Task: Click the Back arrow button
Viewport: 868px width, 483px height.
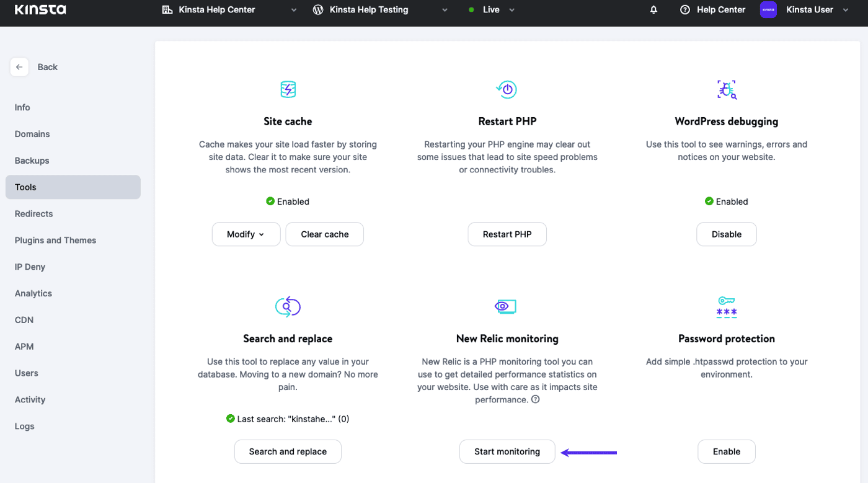Action: point(19,67)
